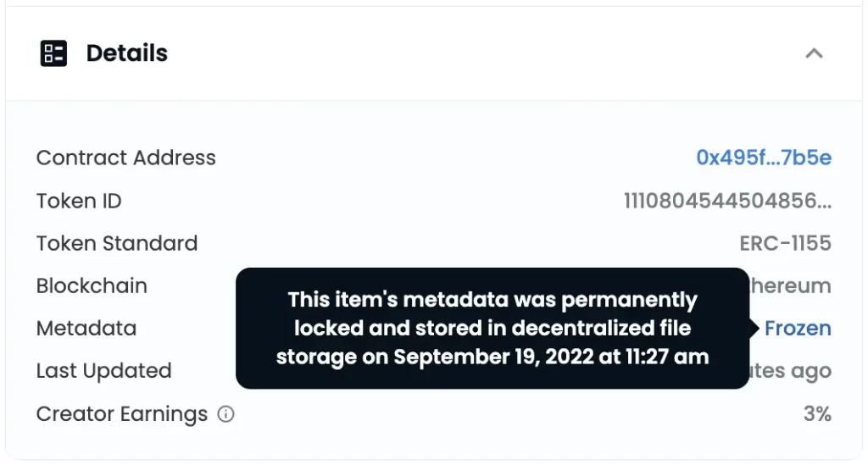Click the Details list icon
The height and width of the screenshot is (465, 868).
click(53, 53)
